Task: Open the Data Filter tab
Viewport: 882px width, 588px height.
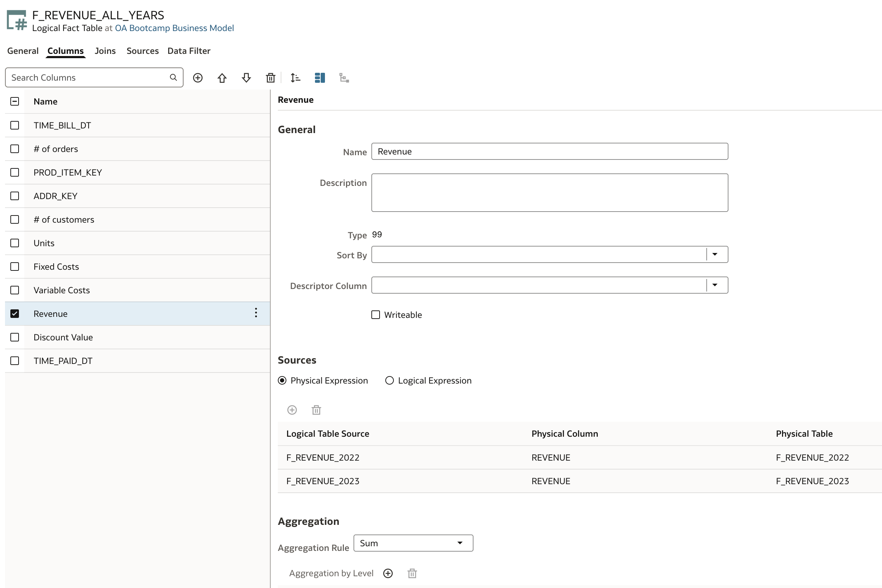Action: (x=189, y=51)
